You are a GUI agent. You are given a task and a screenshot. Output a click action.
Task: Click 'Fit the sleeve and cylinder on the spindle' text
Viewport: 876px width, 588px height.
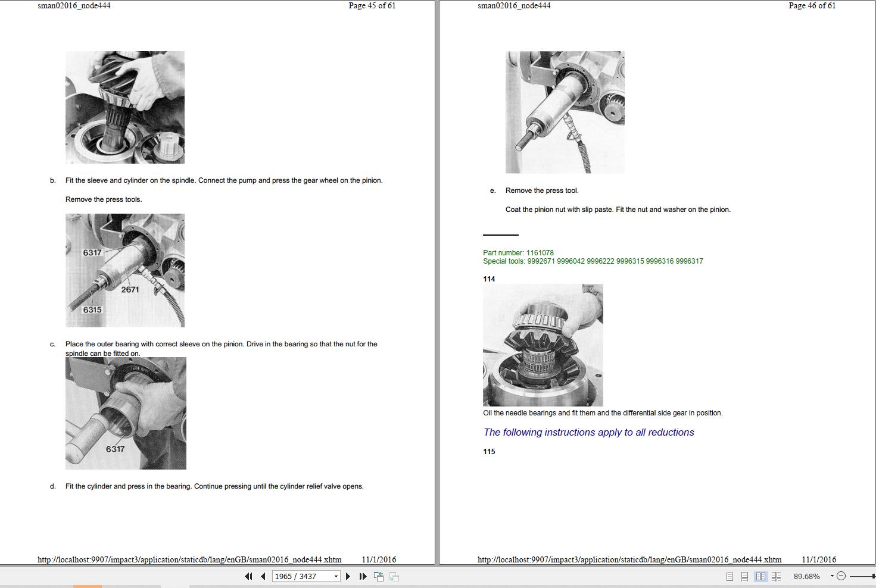[x=224, y=180]
